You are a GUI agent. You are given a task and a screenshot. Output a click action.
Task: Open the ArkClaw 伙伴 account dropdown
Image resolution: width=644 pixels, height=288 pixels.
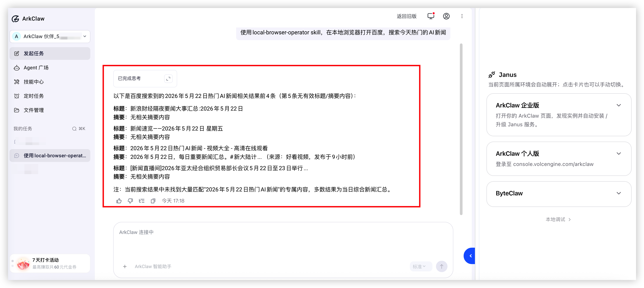tap(50, 37)
